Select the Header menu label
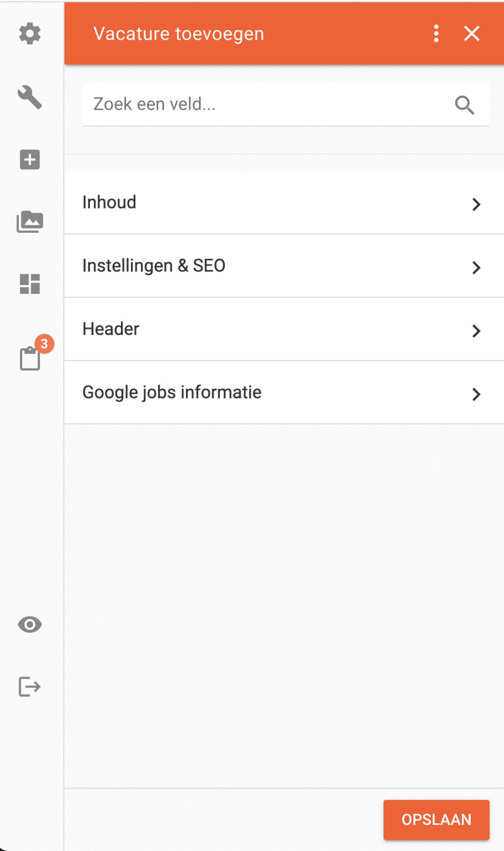504x851 pixels. click(111, 329)
